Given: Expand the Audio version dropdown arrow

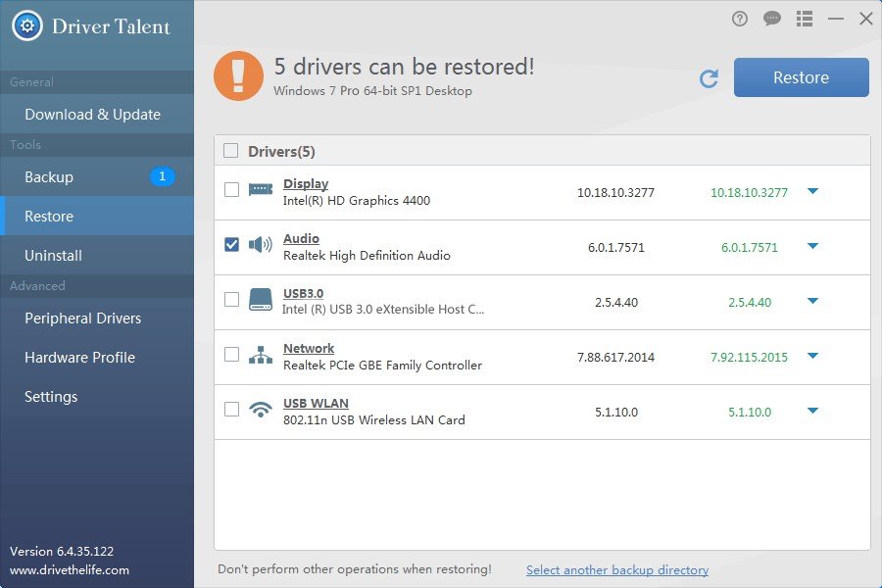Looking at the screenshot, I should coord(812,246).
